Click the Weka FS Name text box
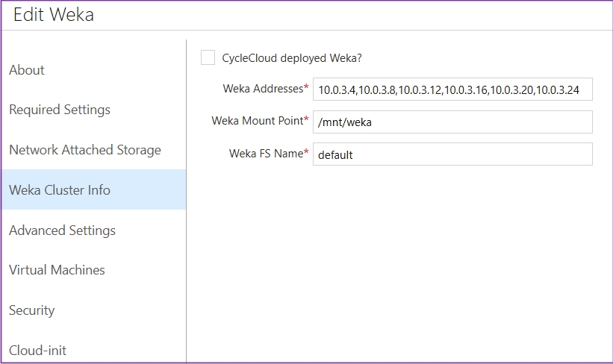This screenshot has height=364, width=613. (452, 154)
